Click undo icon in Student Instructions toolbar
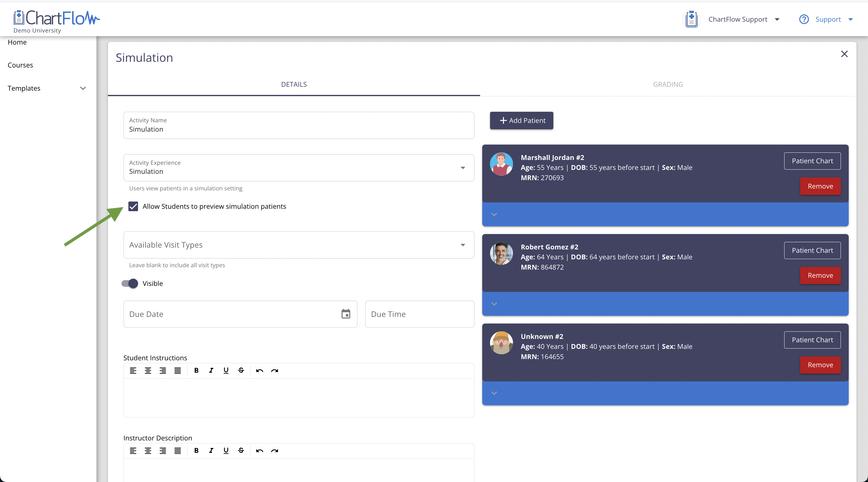Viewport: 868px width, 482px height. point(259,371)
